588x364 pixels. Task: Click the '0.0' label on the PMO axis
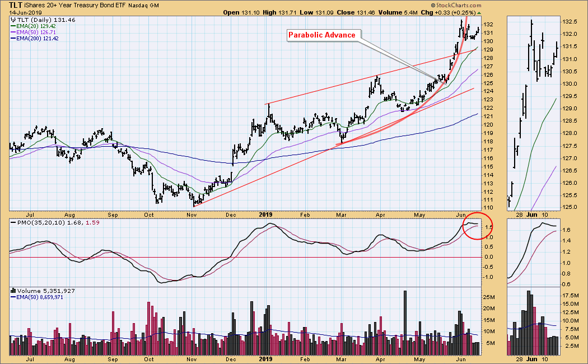[489, 257]
